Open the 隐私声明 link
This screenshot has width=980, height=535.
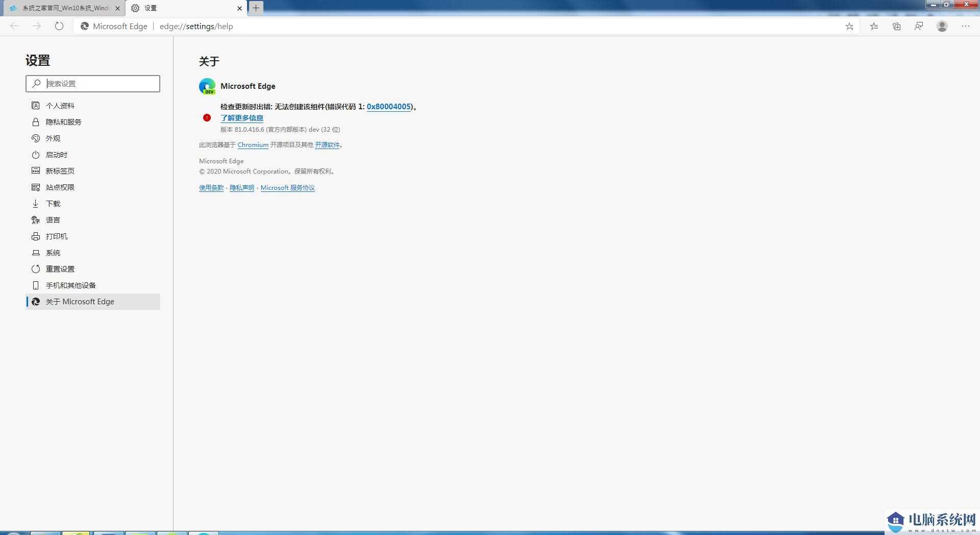point(242,188)
